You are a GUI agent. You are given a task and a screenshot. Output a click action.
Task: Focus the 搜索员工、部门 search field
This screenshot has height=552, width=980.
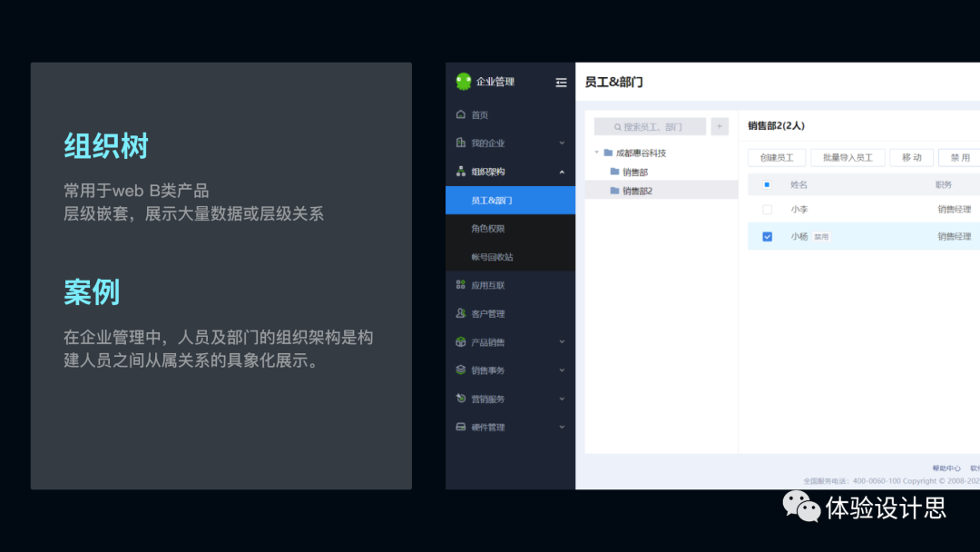coord(650,126)
